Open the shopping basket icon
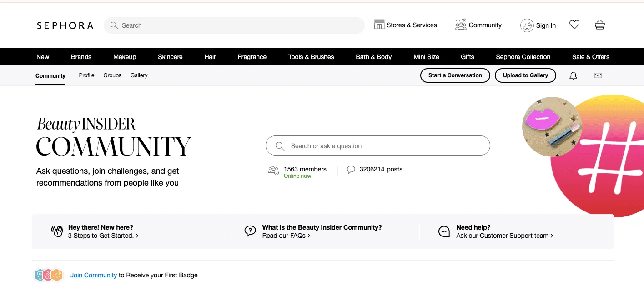The width and height of the screenshot is (644, 296). [599, 25]
